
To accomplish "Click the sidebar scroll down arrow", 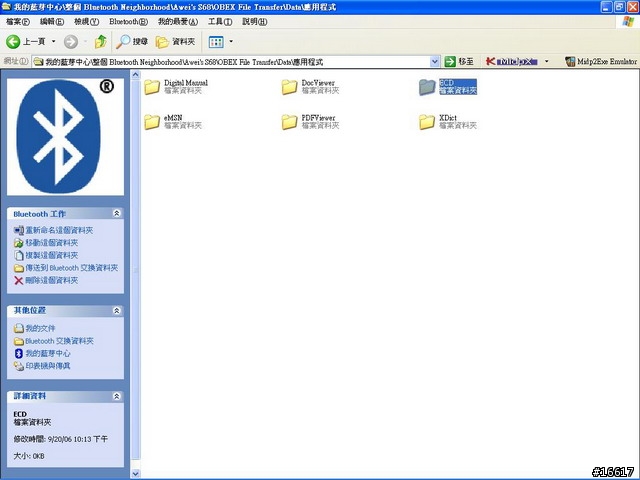I will coord(136,473).
